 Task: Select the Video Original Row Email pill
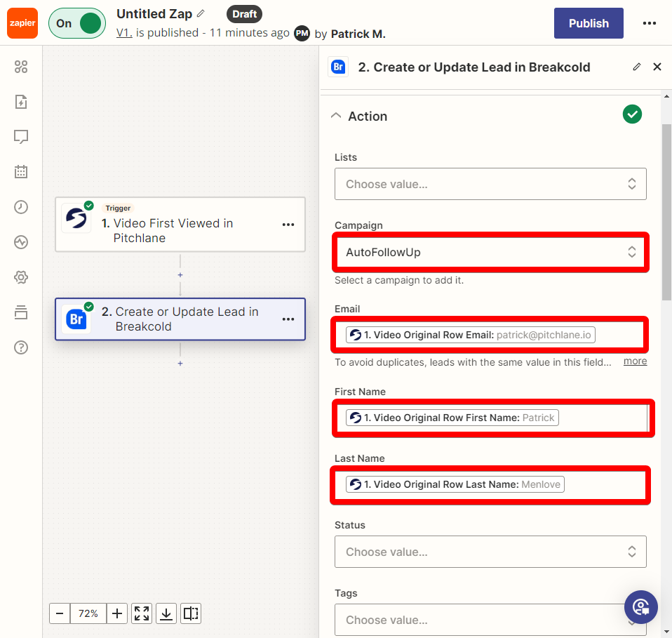click(x=470, y=335)
